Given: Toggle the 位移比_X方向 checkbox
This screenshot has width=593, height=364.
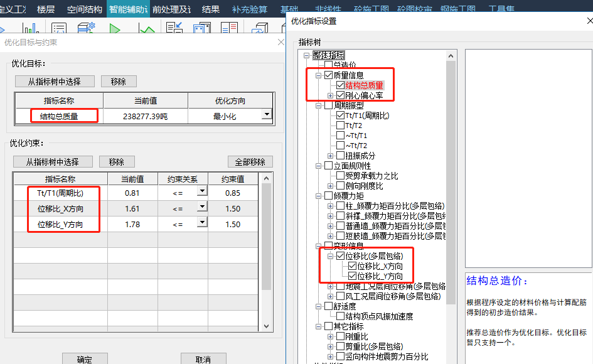Looking at the screenshot, I should click(x=352, y=266).
